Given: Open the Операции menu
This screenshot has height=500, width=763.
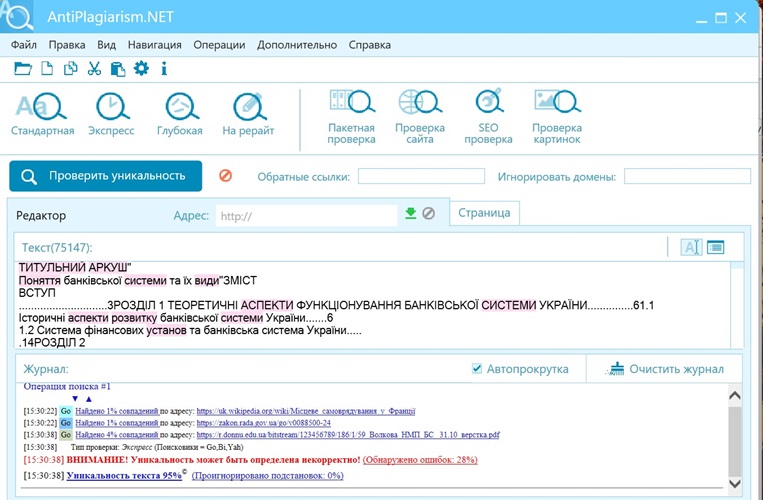Looking at the screenshot, I should point(219,45).
